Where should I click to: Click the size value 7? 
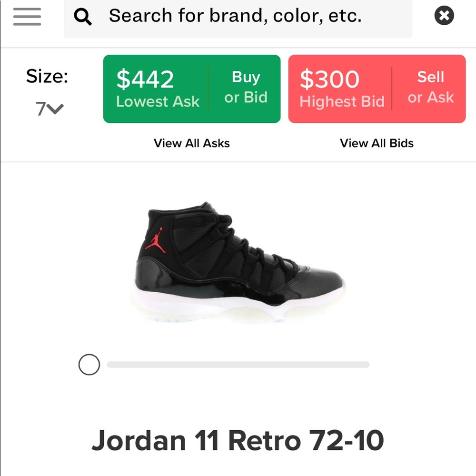(x=41, y=109)
